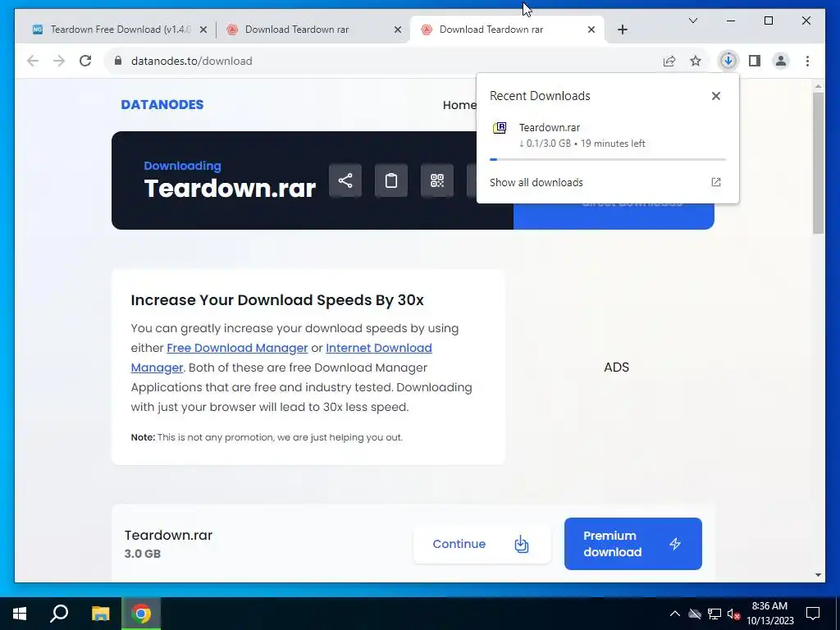Click the share icon beside Teardown.rar
Viewport: 840px width, 630px height.
tap(345, 180)
